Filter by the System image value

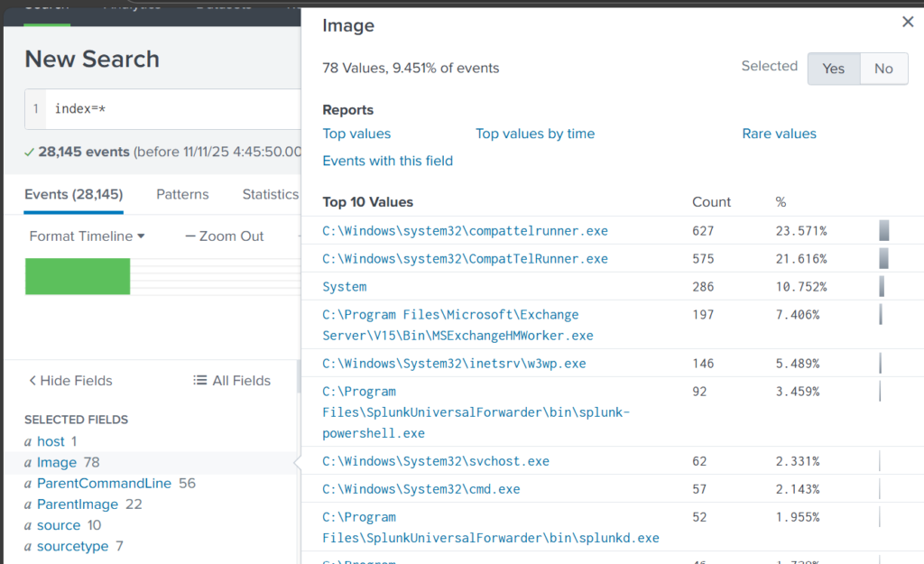click(345, 287)
